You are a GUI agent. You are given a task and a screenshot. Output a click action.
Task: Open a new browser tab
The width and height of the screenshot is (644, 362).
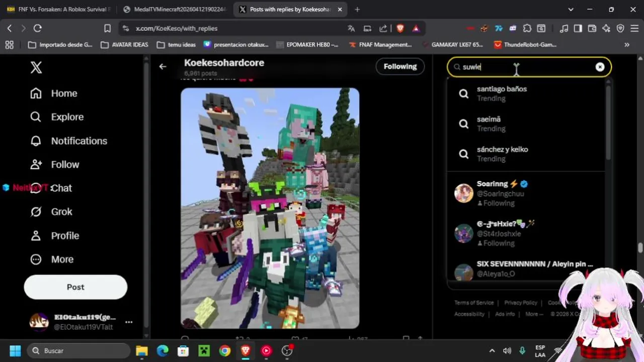pos(357,10)
